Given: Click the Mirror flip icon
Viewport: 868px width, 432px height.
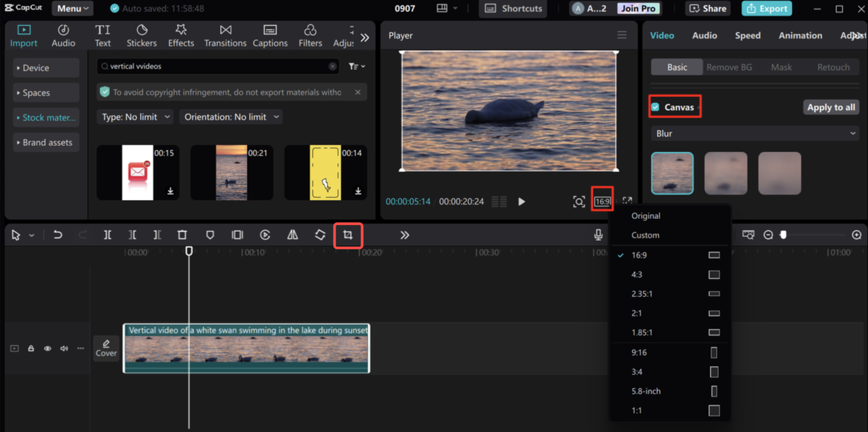Looking at the screenshot, I should point(292,235).
